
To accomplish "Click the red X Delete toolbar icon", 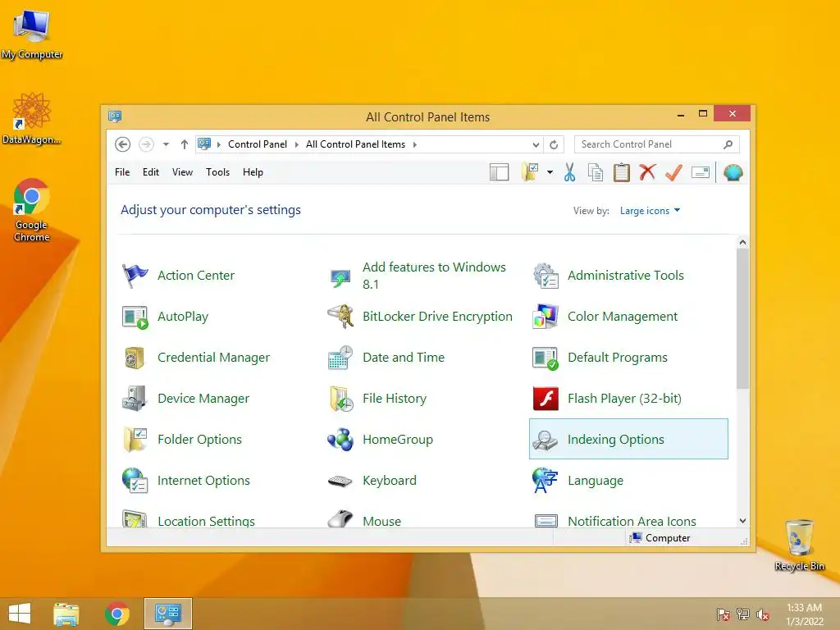I will pyautogui.click(x=648, y=172).
